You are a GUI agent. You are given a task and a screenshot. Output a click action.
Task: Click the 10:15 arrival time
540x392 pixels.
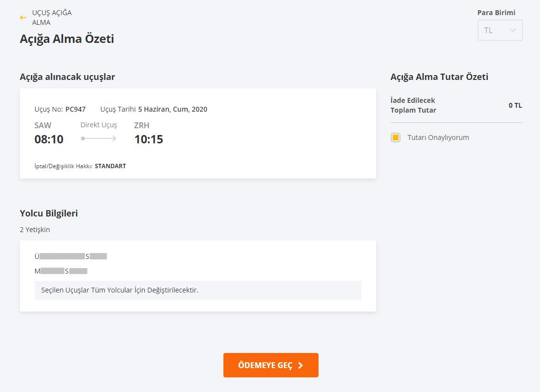[x=149, y=139]
